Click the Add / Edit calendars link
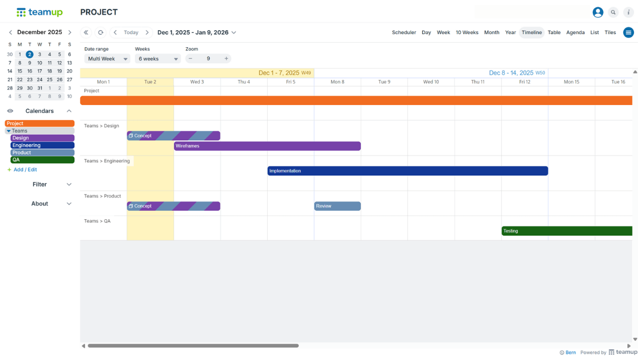This screenshot has height=362, width=644. pos(25,170)
